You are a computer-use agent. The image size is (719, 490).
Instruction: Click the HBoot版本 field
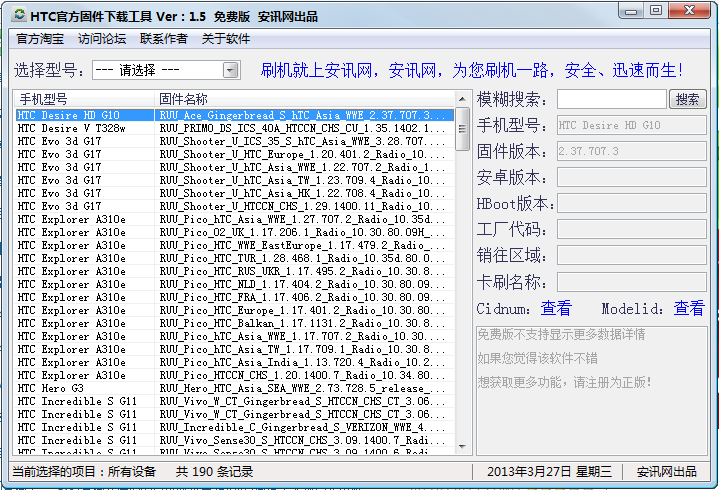pos(632,204)
